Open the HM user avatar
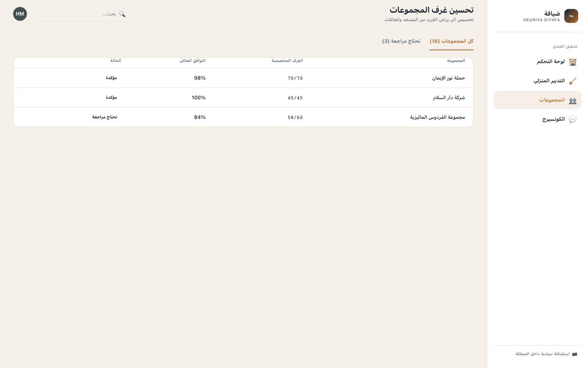The image size is (588, 368). pyautogui.click(x=20, y=14)
